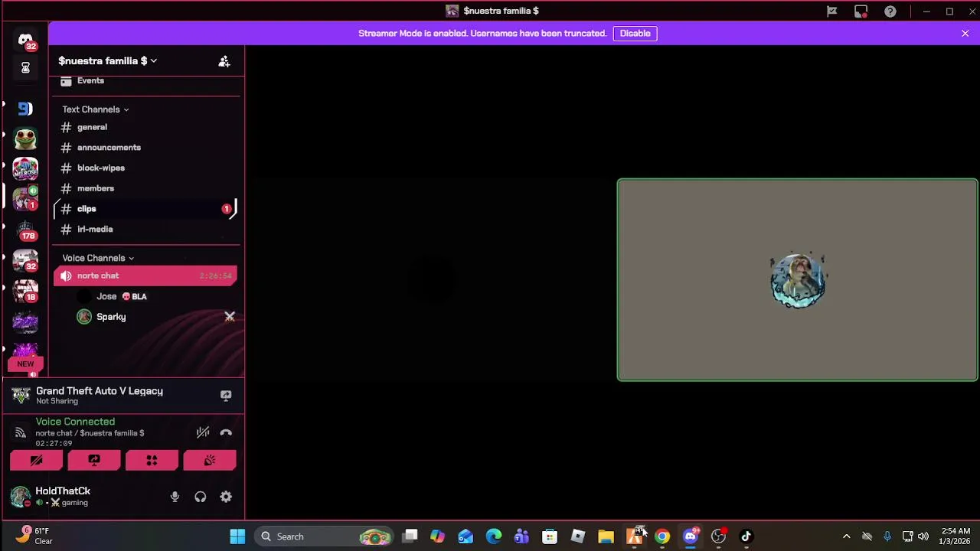
Task: Open File Explorer in taskbar
Action: [606, 536]
